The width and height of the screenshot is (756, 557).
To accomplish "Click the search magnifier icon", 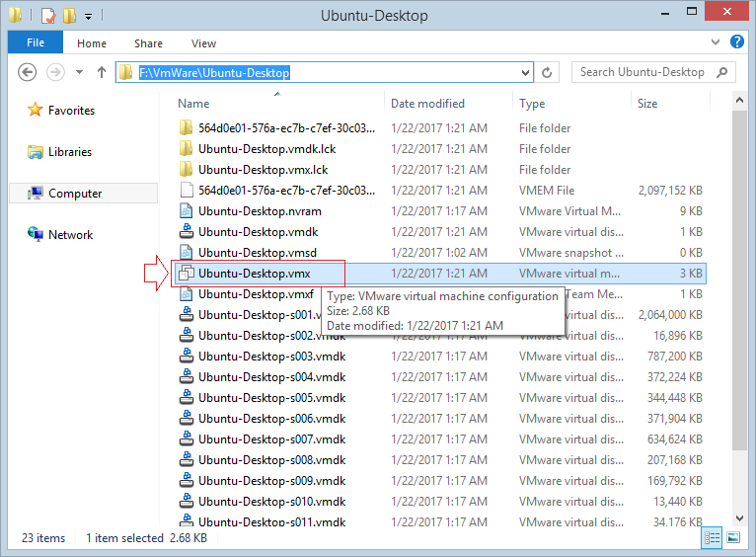I will [x=722, y=72].
